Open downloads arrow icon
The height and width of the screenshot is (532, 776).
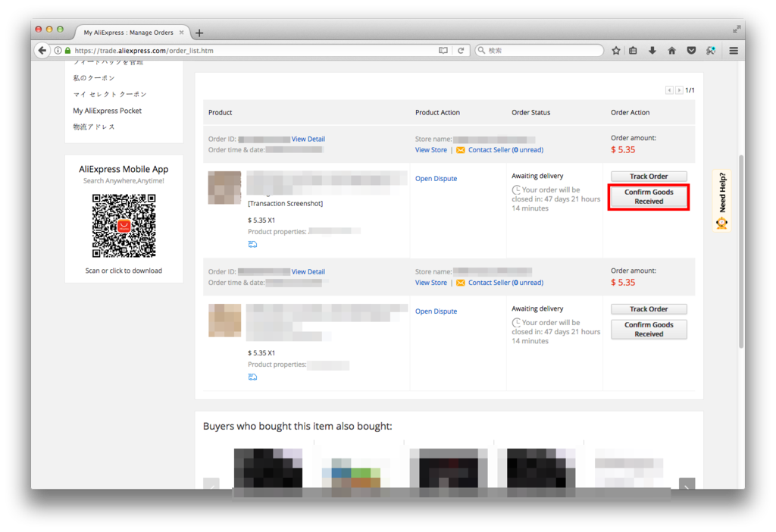tap(652, 51)
